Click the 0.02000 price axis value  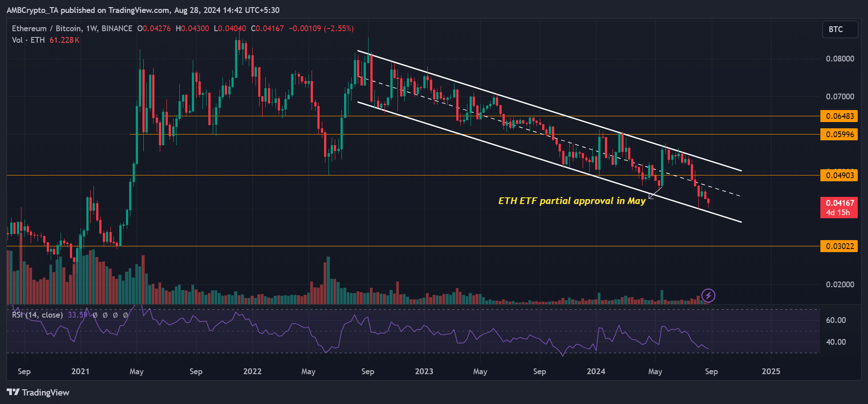click(x=840, y=285)
